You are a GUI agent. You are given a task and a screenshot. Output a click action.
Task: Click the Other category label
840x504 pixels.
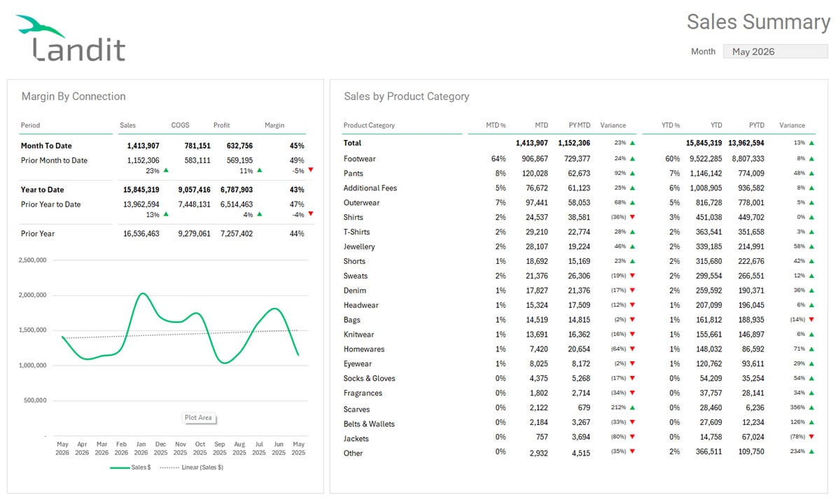click(353, 454)
